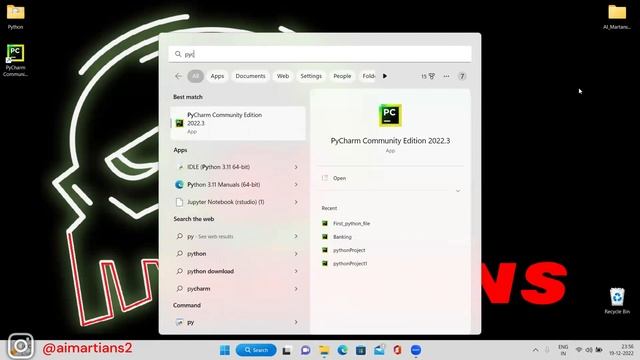Open the Windows Start menu
This screenshot has height=360, width=640.
pos(225,350)
